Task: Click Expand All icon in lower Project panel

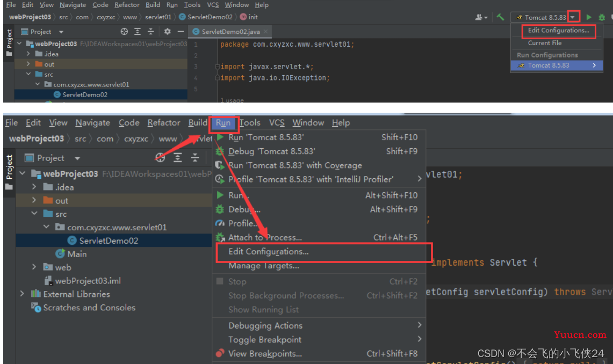Action: (x=177, y=158)
